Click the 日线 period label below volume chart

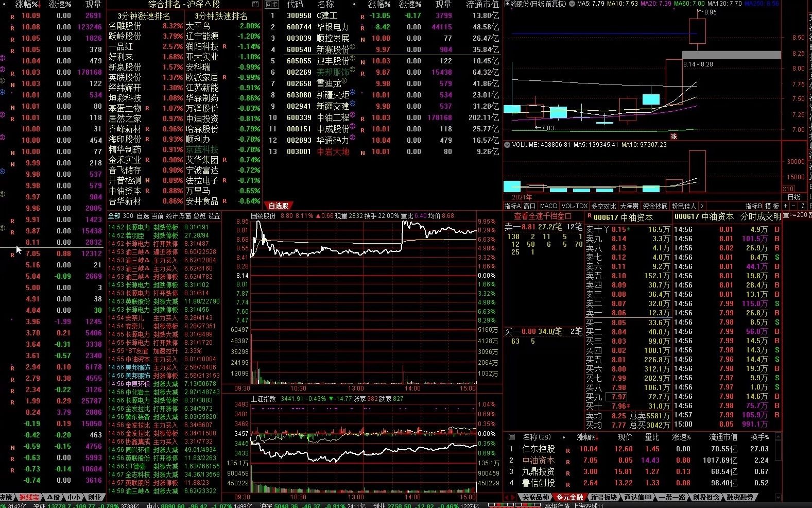coord(794,197)
